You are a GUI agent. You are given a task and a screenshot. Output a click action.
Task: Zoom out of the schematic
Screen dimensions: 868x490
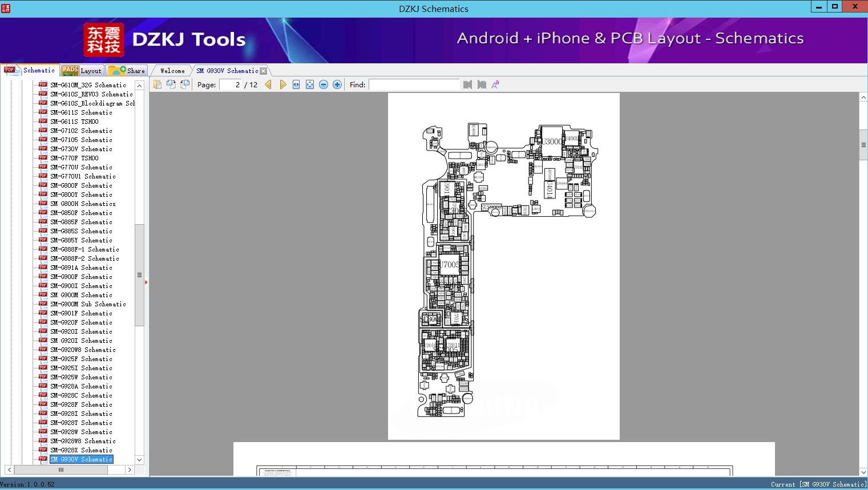click(x=324, y=84)
